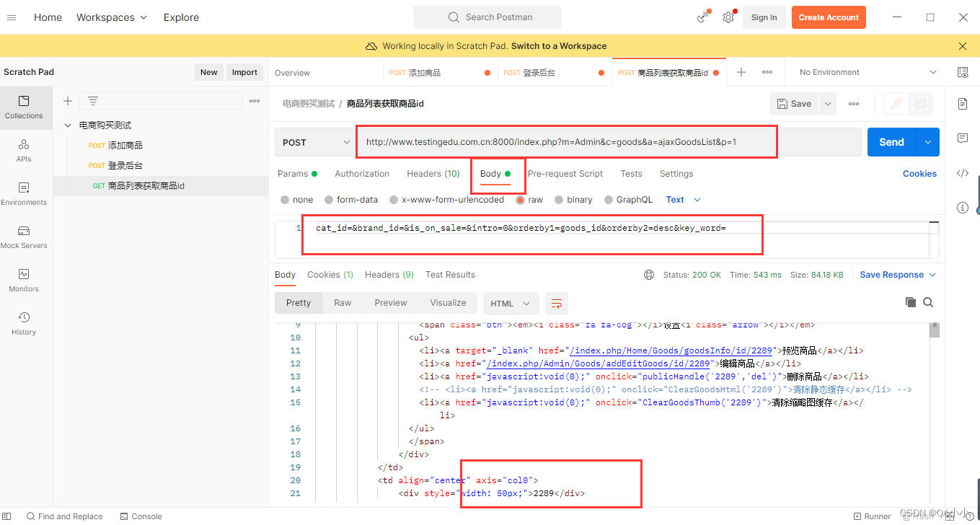The height and width of the screenshot is (525, 980).
Task: Open Postman settings via the gear icon
Action: coord(728,17)
